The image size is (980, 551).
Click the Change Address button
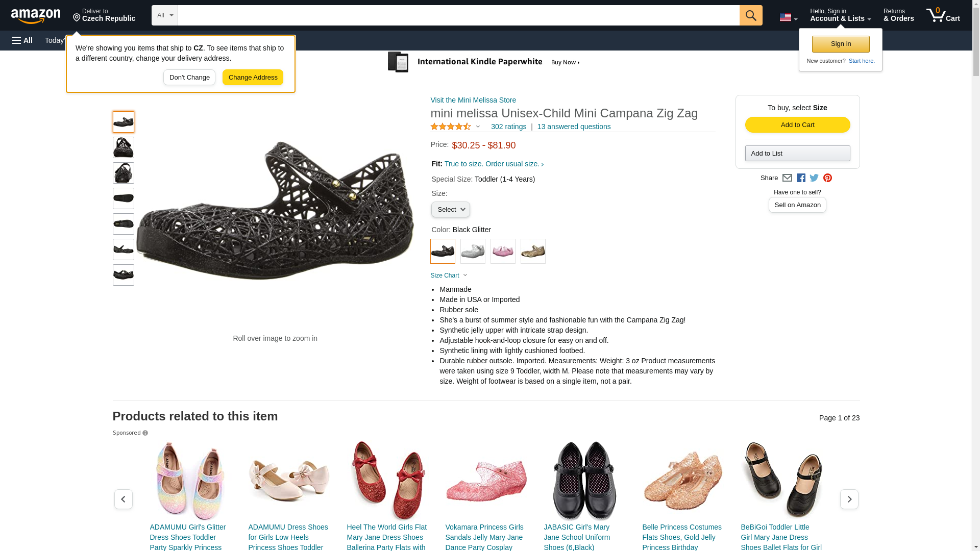(253, 78)
